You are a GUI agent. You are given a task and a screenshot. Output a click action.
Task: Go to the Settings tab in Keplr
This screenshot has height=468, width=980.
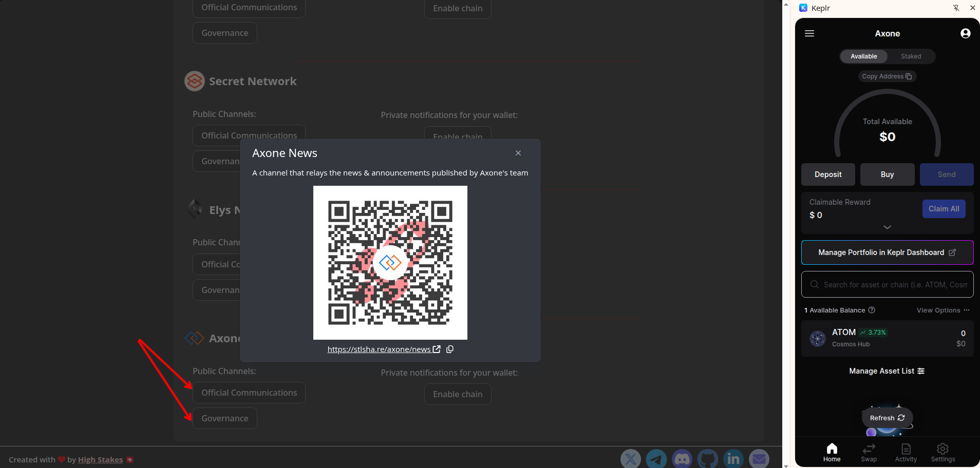[943, 452]
